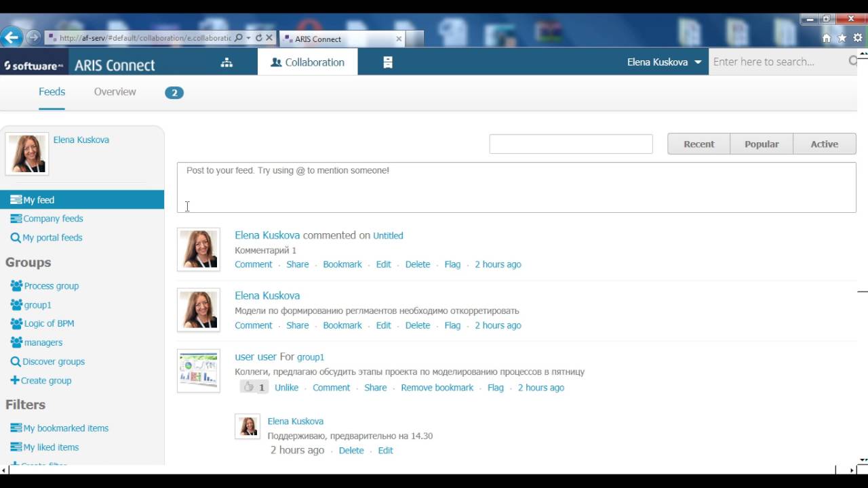Screen dimensions: 868x488
Task: Click the My feed list icon
Action: tap(16, 200)
